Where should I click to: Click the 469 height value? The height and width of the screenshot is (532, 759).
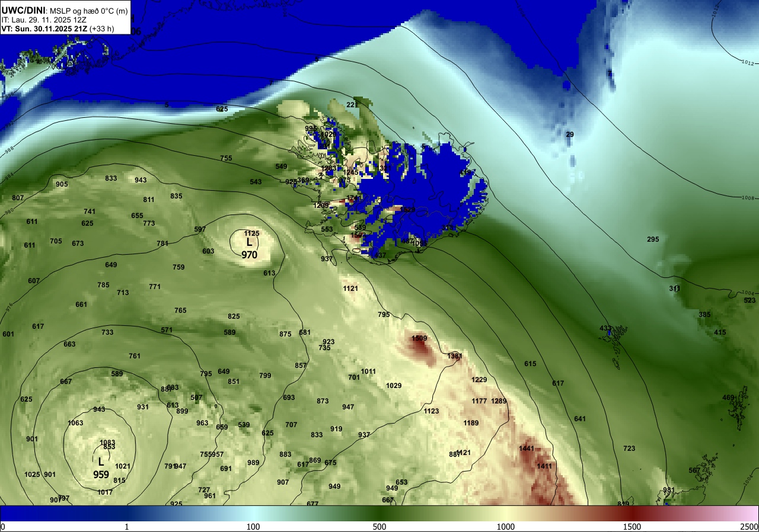(x=728, y=398)
